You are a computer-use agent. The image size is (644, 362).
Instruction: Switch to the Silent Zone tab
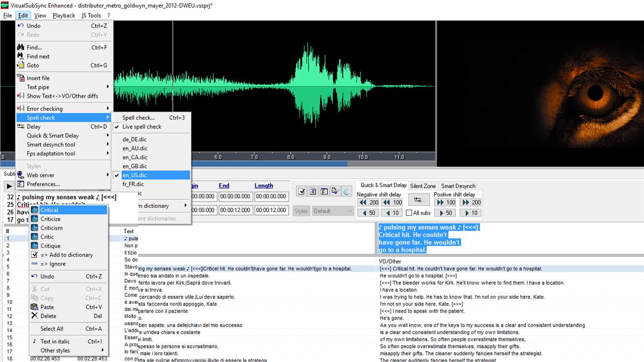click(x=423, y=186)
